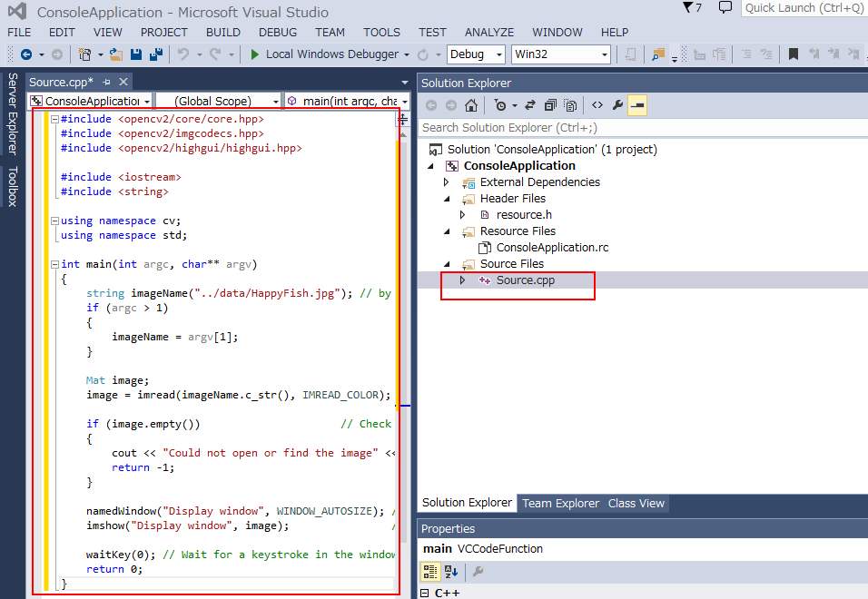Open the Toolbox side tab
868x599 pixels.
(12, 186)
